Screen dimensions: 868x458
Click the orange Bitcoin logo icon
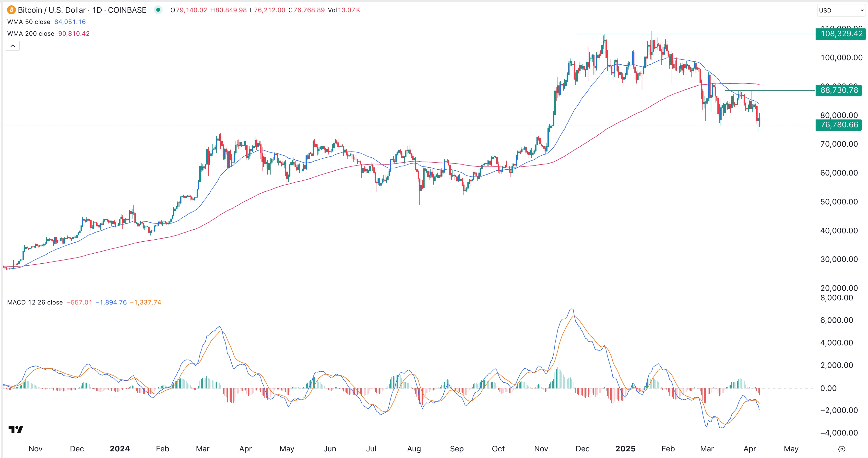pos(11,10)
